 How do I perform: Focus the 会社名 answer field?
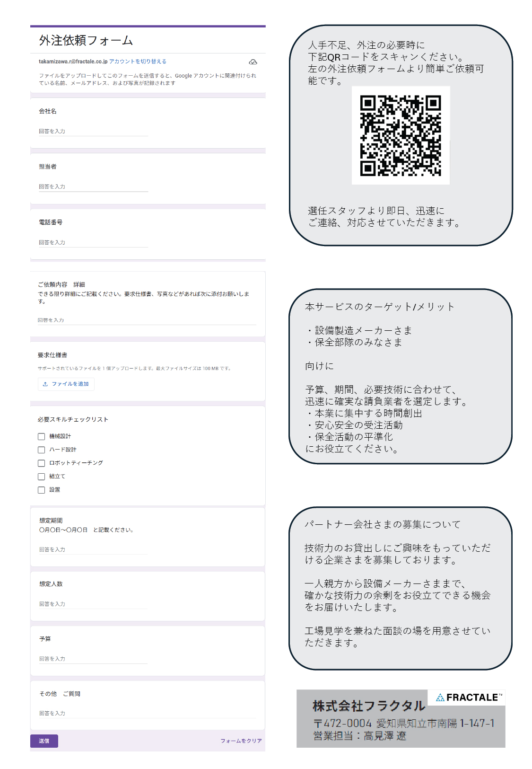tap(93, 132)
